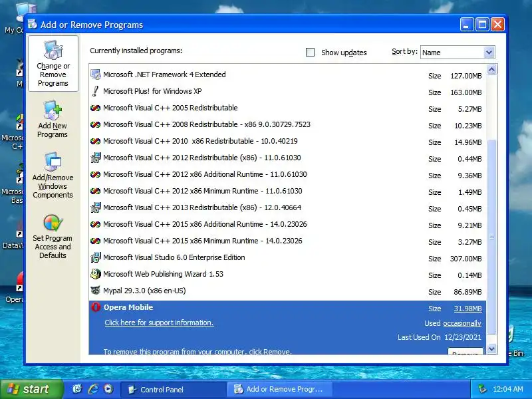The height and width of the screenshot is (399, 532).
Task: Click the 12:04 AM taskbar clock
Action: [x=508, y=389]
